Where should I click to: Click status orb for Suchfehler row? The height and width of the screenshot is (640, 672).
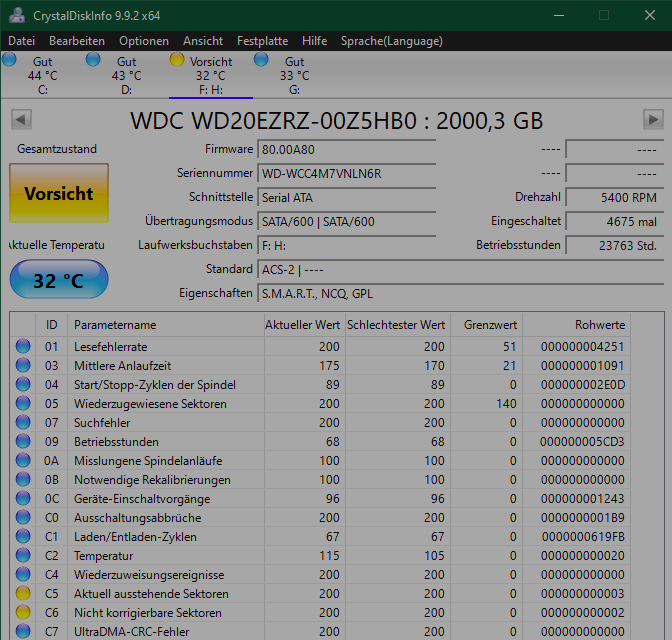pos(23,422)
